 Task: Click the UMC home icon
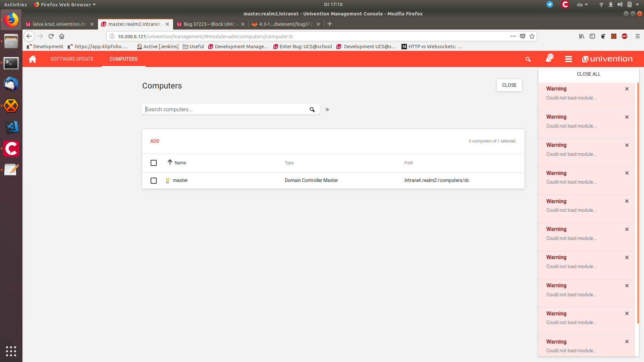[33, 59]
